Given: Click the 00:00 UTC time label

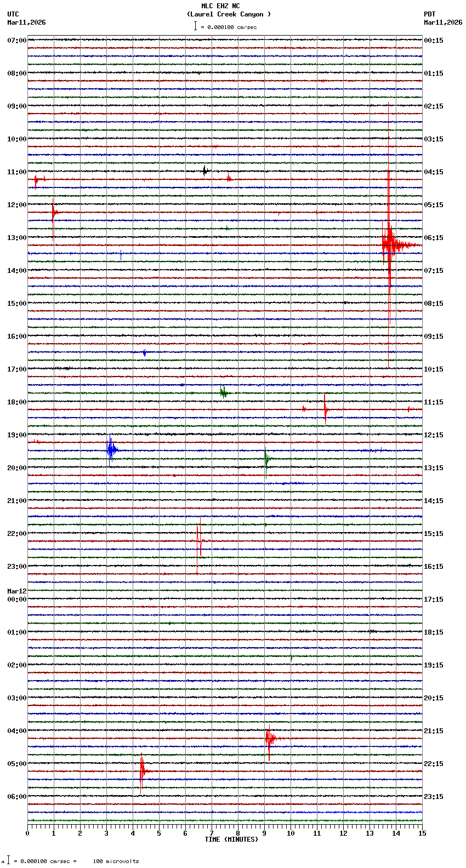Looking at the screenshot, I should coord(17,599).
